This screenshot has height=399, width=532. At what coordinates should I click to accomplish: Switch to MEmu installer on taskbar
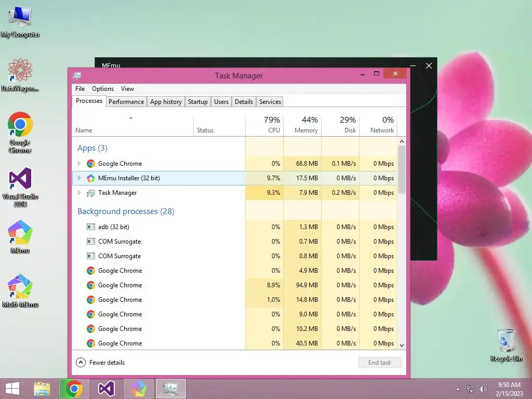click(139, 389)
